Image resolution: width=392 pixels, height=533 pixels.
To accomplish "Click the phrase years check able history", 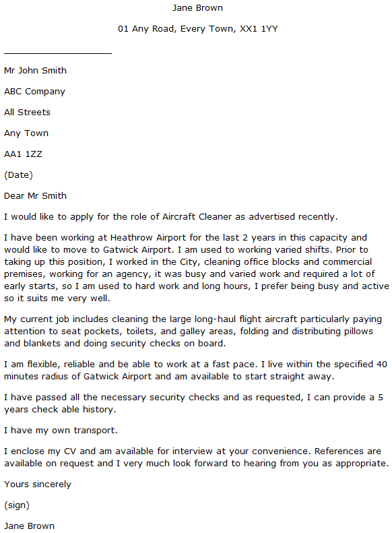I will (x=60, y=410).
